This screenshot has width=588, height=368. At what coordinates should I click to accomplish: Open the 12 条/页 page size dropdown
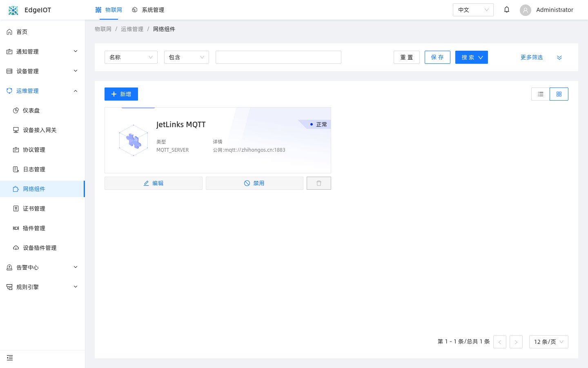pyautogui.click(x=549, y=342)
